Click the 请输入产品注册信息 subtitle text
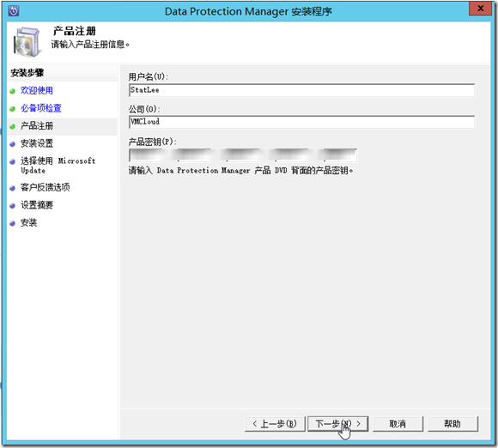Image resolution: width=498 pixels, height=448 pixels. click(90, 45)
